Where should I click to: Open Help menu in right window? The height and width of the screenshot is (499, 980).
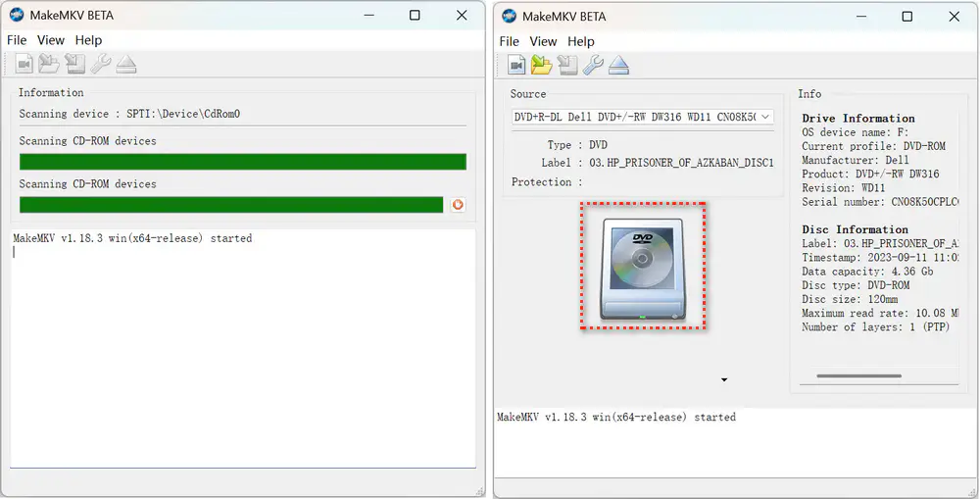coord(580,41)
